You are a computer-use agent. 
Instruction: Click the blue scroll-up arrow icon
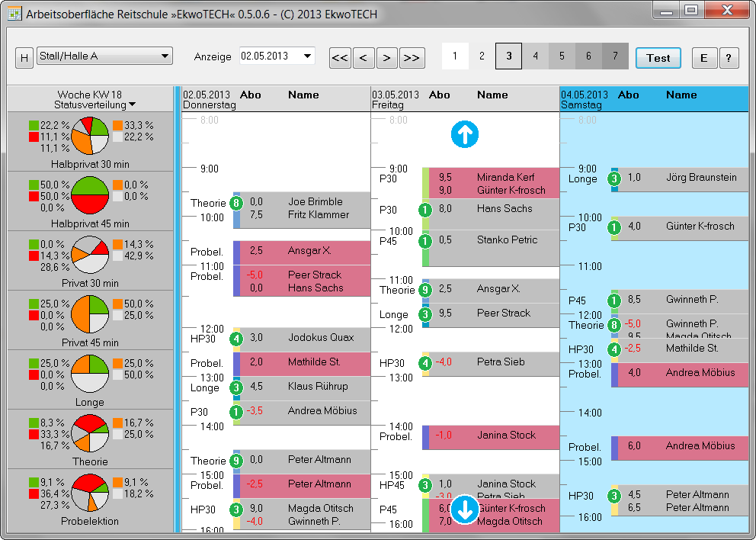(466, 134)
